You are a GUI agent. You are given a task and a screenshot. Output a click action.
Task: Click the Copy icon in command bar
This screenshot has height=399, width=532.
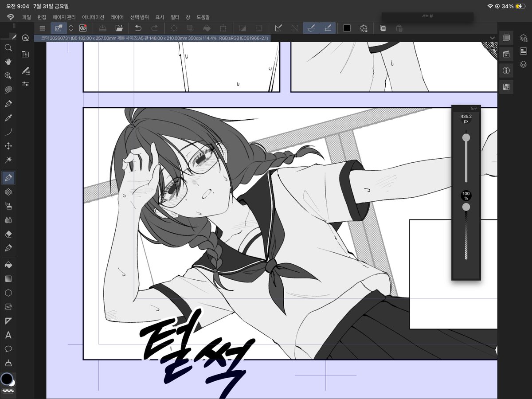(x=383, y=28)
